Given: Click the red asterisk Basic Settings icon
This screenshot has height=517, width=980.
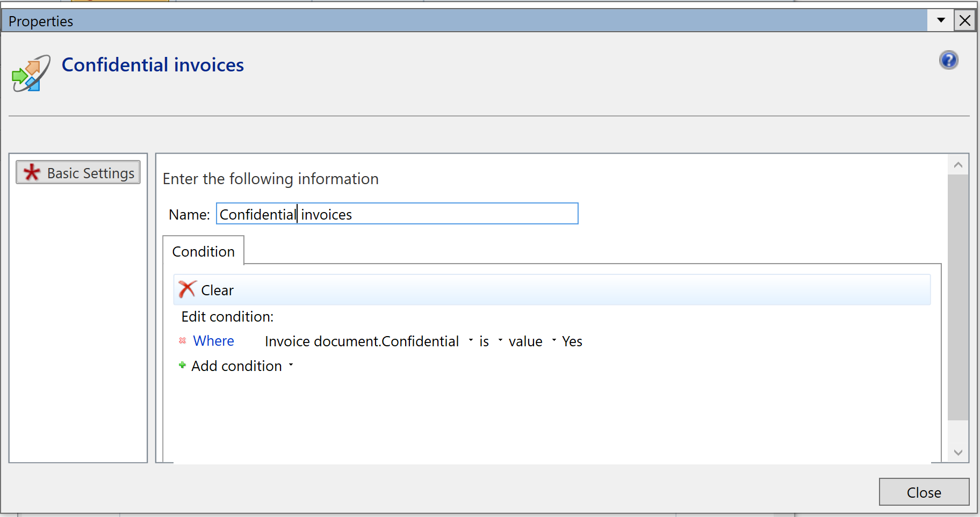Looking at the screenshot, I should click(32, 172).
